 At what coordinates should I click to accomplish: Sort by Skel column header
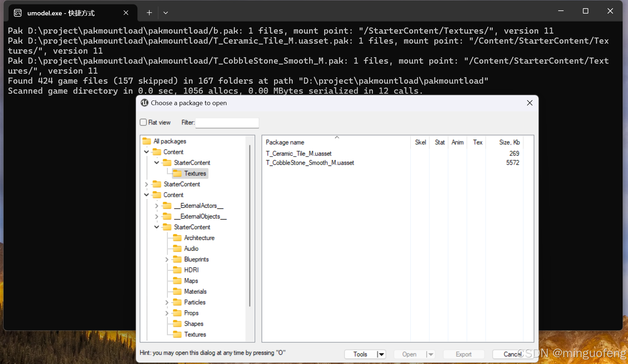[420, 142]
